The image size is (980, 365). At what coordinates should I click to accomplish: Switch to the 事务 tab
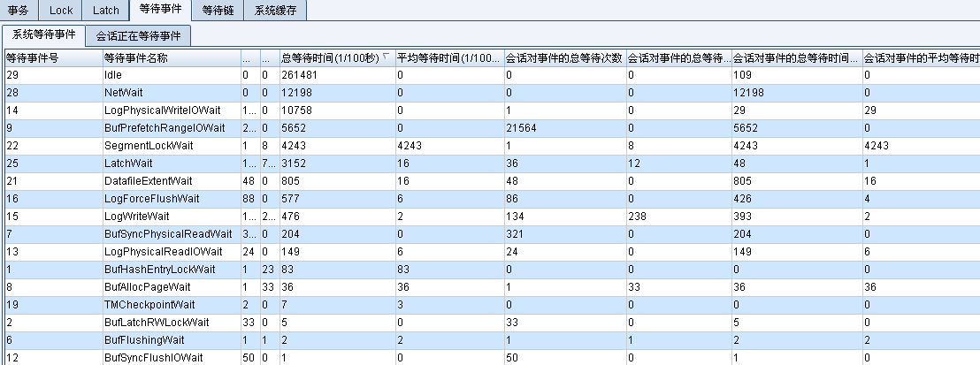click(x=18, y=11)
